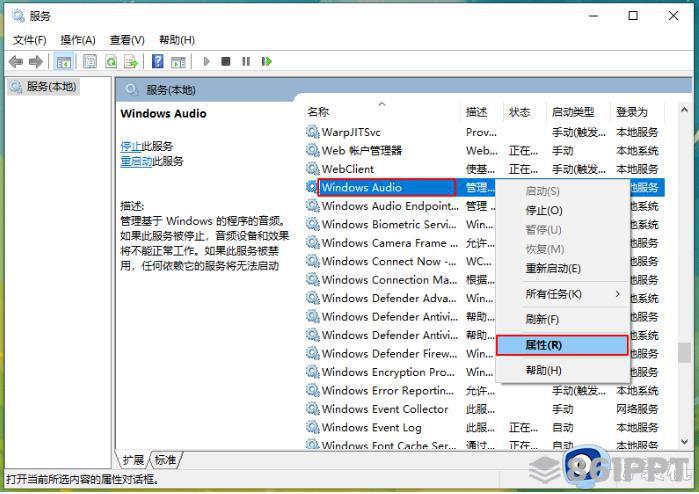Image resolution: width=699 pixels, height=494 pixels.
Task: Select the Windows Defender Adva... row
Action: pyautogui.click(x=485, y=298)
